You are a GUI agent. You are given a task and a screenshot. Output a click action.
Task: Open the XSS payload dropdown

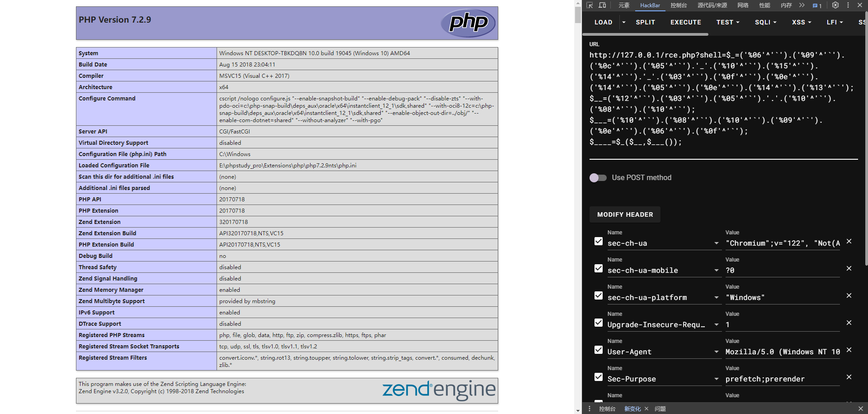click(x=801, y=22)
